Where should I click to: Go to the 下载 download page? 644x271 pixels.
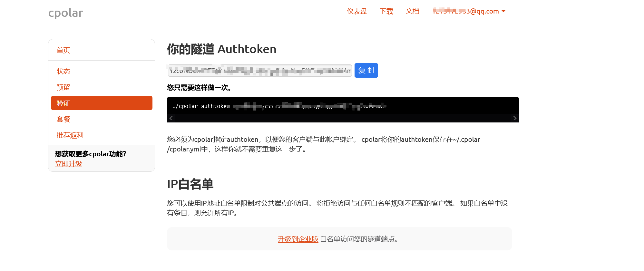click(386, 11)
